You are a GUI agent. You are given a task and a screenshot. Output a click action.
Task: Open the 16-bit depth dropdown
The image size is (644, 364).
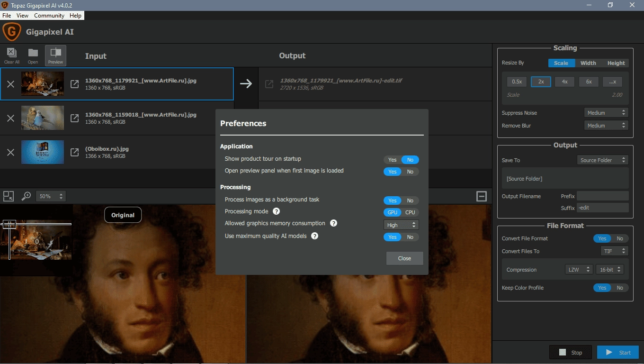click(x=609, y=269)
